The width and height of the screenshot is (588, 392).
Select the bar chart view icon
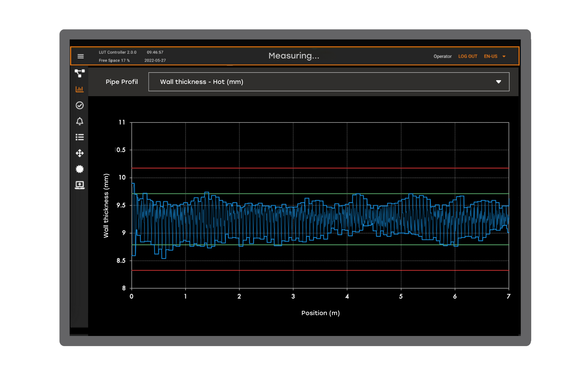pos(80,89)
